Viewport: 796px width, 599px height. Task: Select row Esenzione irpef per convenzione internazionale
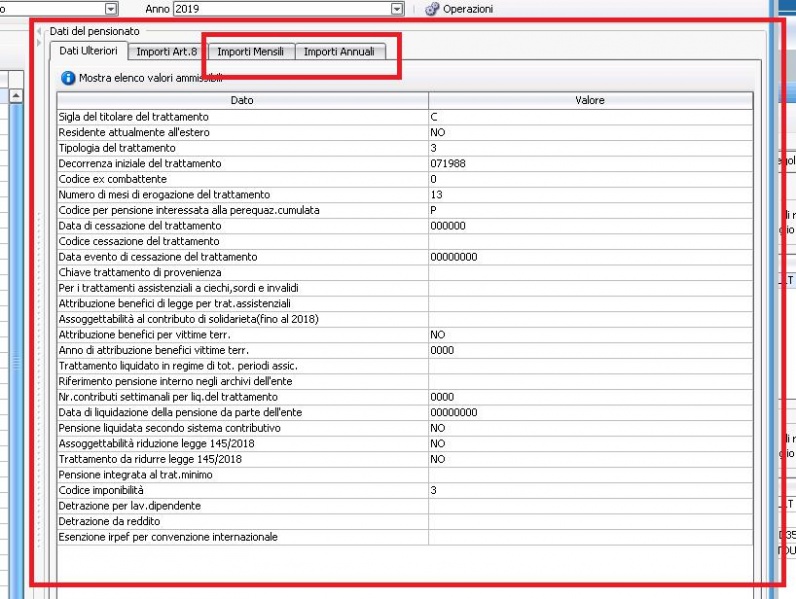pyautogui.click(x=405, y=537)
